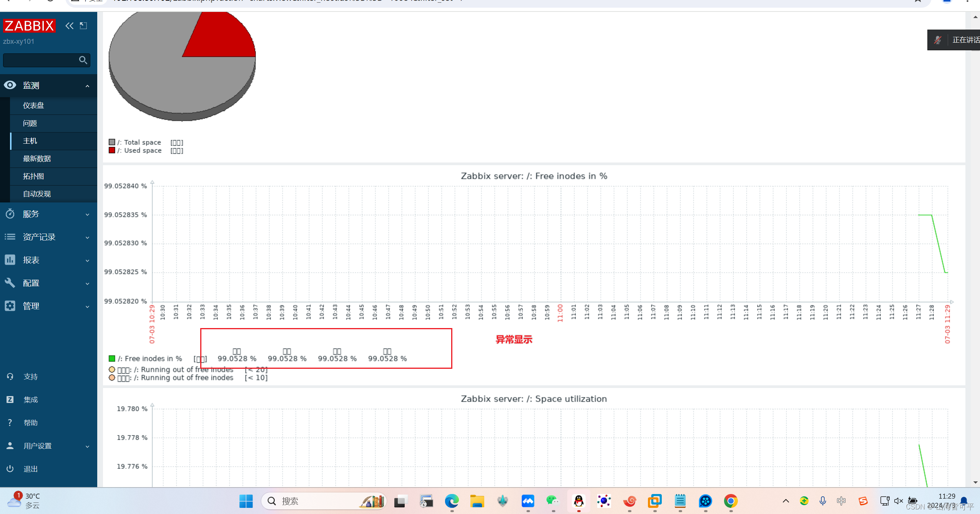Image resolution: width=980 pixels, height=514 pixels.
Task: Expand the 资产记录 inventory menu
Action: click(x=48, y=237)
